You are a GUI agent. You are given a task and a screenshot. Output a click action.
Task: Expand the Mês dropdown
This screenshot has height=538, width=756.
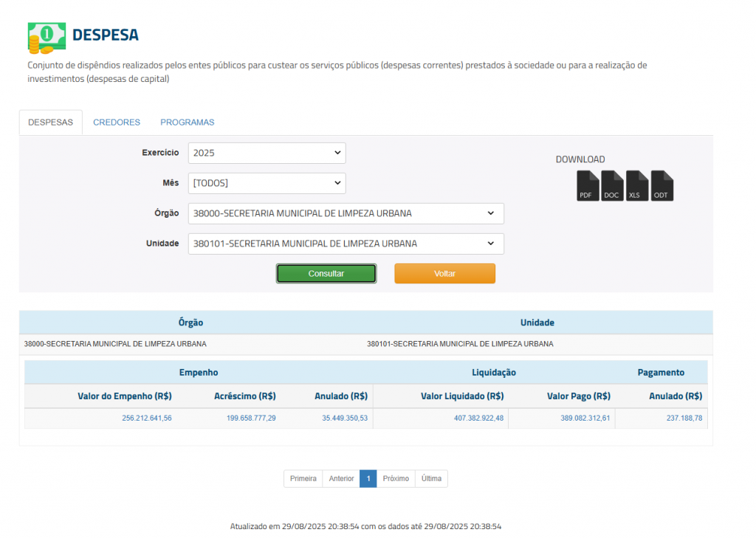[x=267, y=183]
